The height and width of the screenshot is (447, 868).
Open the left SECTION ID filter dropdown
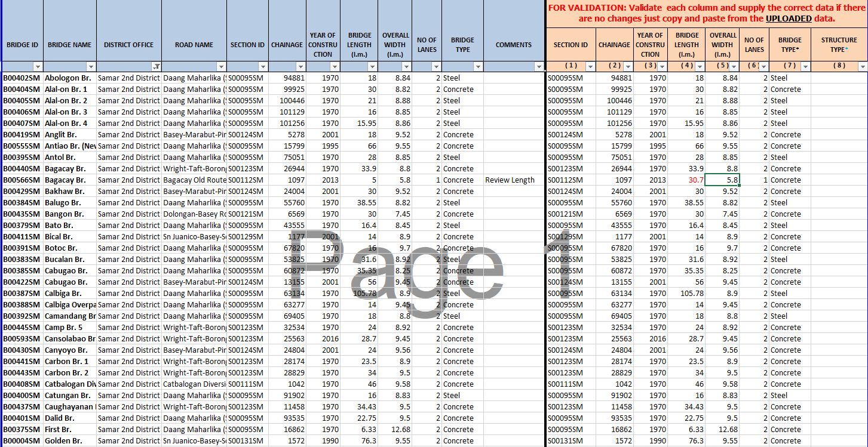[263, 67]
